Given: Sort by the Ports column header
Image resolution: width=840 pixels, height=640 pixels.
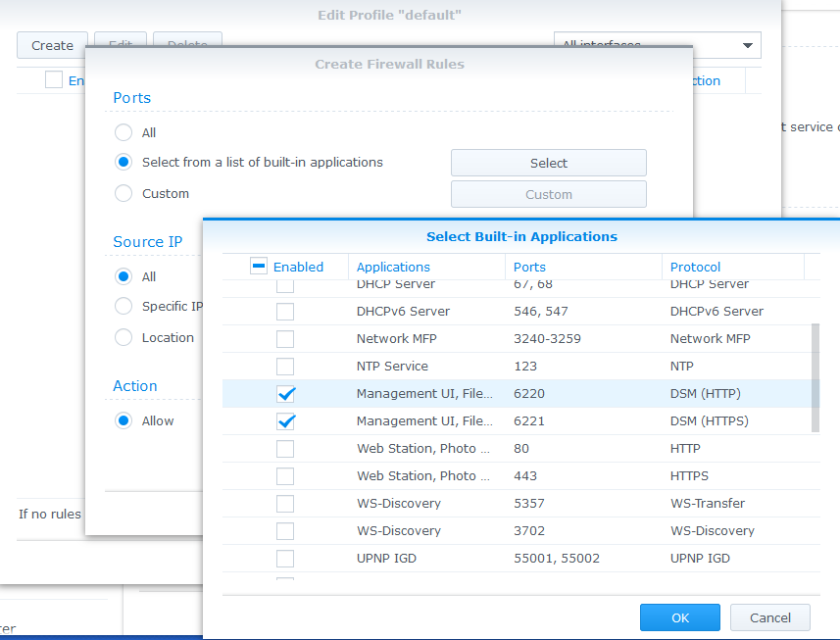Looking at the screenshot, I should pos(529,267).
